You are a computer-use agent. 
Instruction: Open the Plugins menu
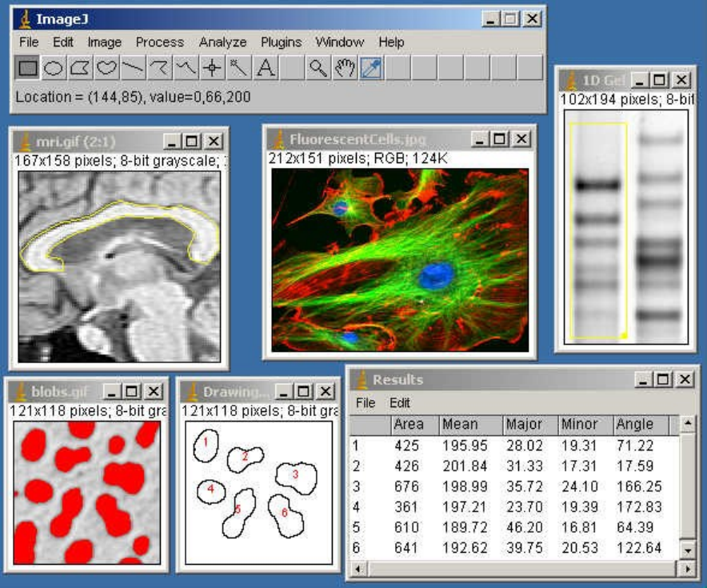pyautogui.click(x=281, y=42)
